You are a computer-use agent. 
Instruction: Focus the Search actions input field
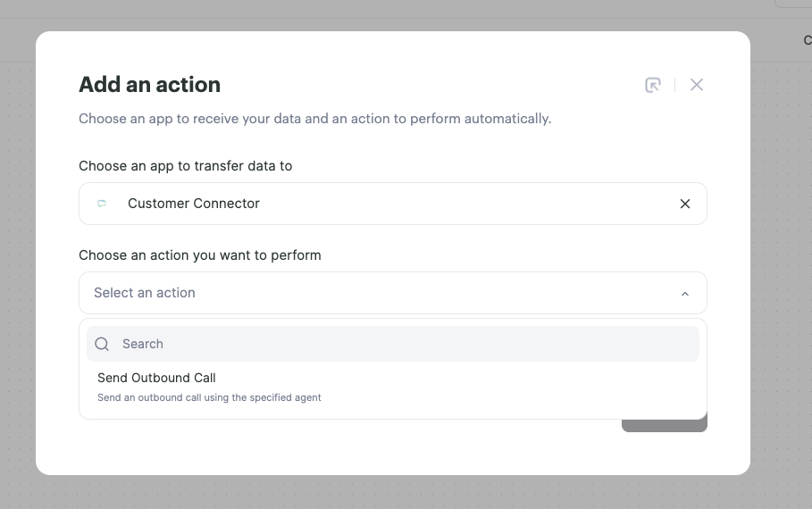coord(392,344)
